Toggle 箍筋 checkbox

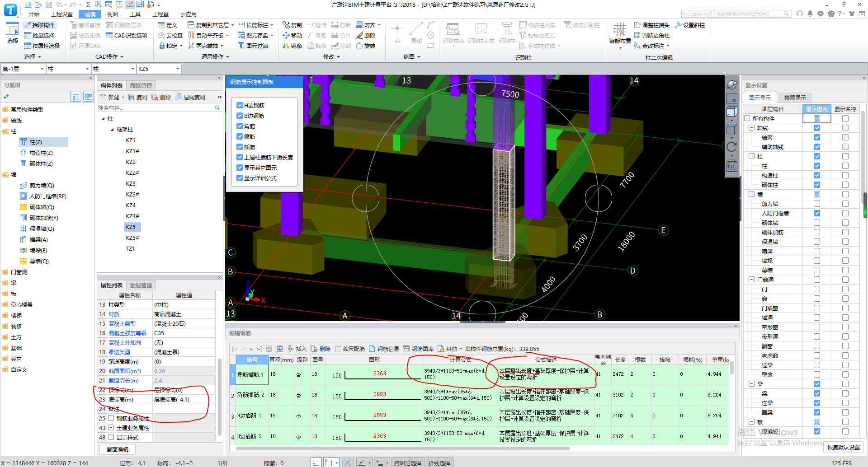pos(240,136)
